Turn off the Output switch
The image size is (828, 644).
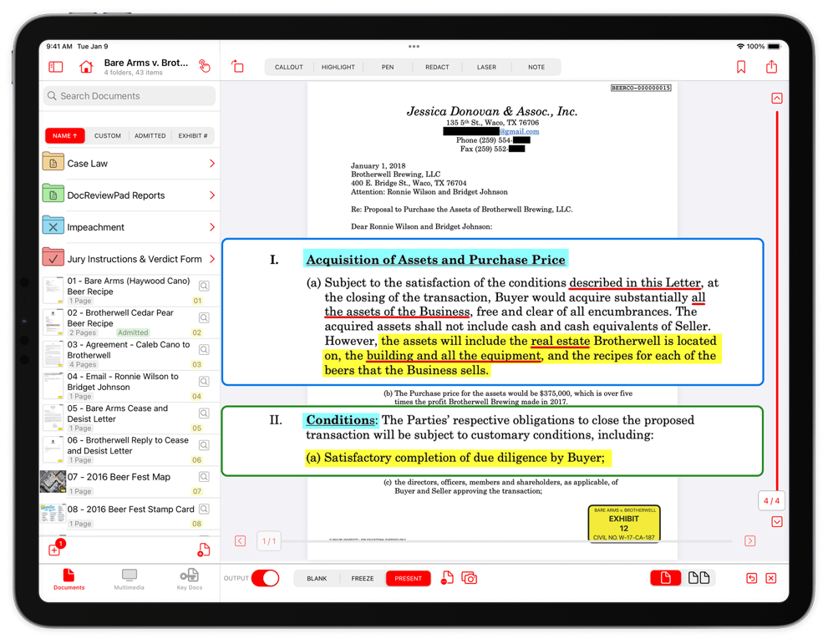coord(267,577)
